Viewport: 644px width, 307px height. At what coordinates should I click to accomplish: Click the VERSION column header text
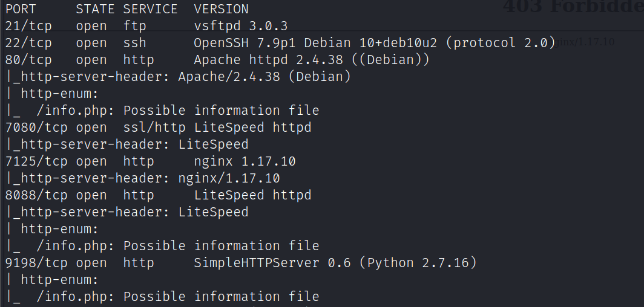coord(221,9)
